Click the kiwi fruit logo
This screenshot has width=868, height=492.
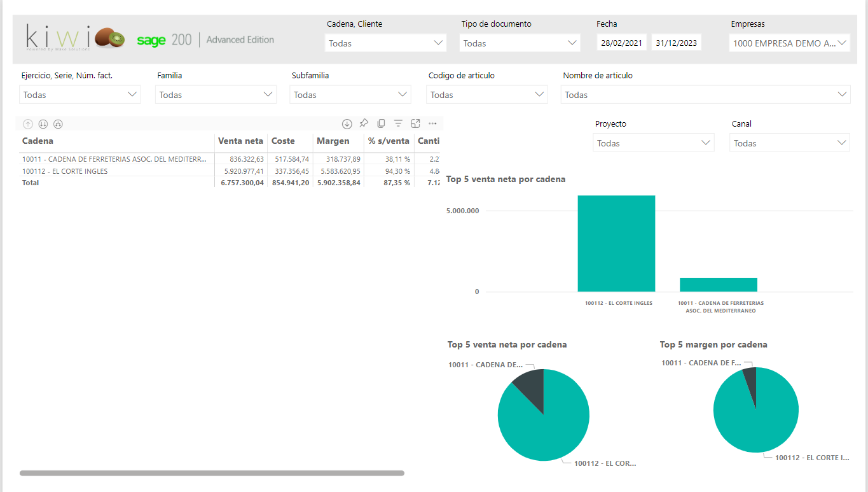click(x=110, y=38)
